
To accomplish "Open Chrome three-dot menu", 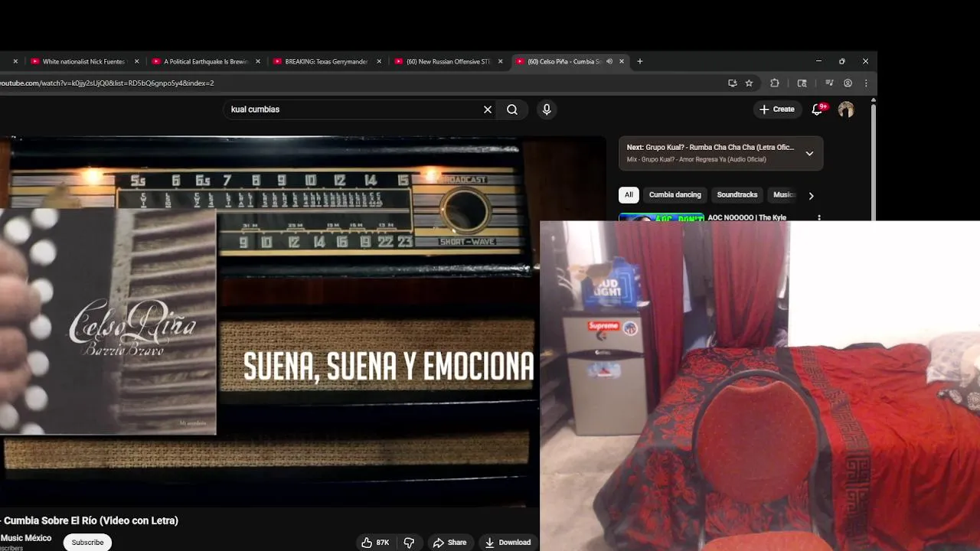I will pyautogui.click(x=866, y=83).
